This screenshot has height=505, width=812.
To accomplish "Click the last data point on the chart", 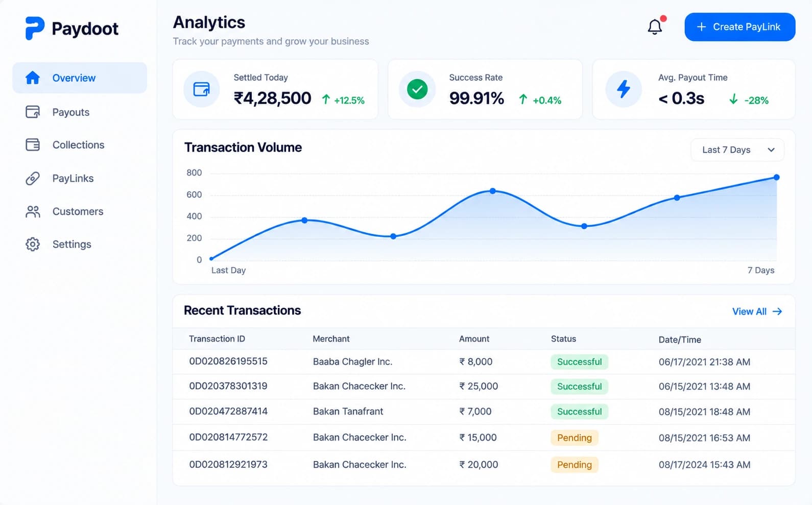I will pos(776,177).
